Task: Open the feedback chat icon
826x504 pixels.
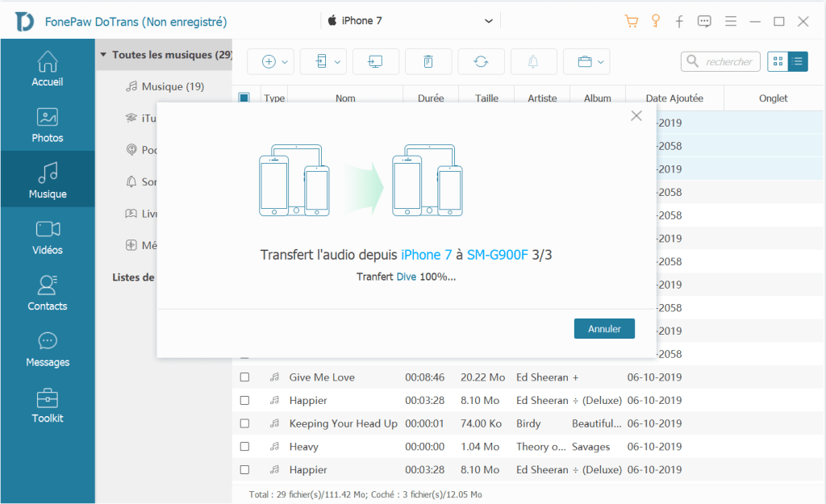Action: pyautogui.click(x=704, y=22)
